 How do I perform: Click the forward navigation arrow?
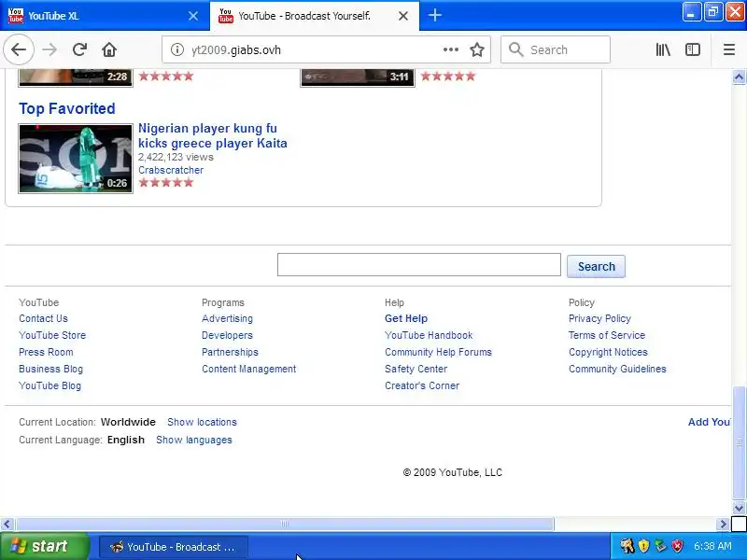point(49,49)
